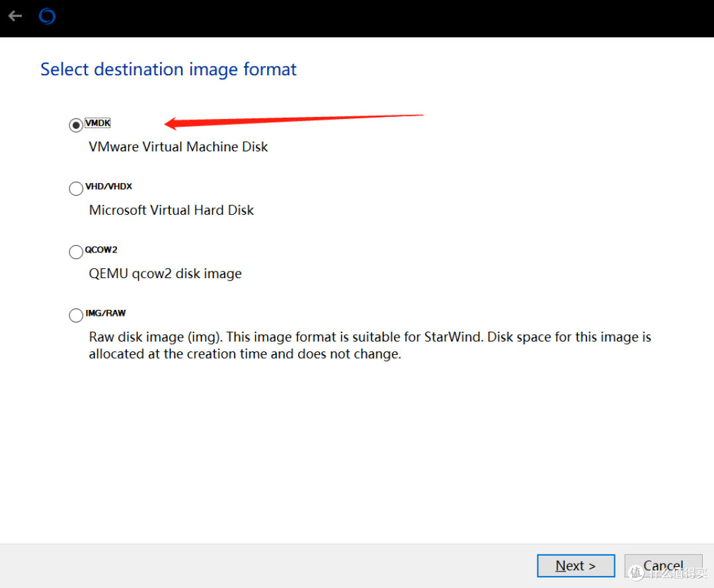Screen dimensions: 714x588
Task: Click the Microsoft Virtual Hard Disk description
Action: [171, 210]
